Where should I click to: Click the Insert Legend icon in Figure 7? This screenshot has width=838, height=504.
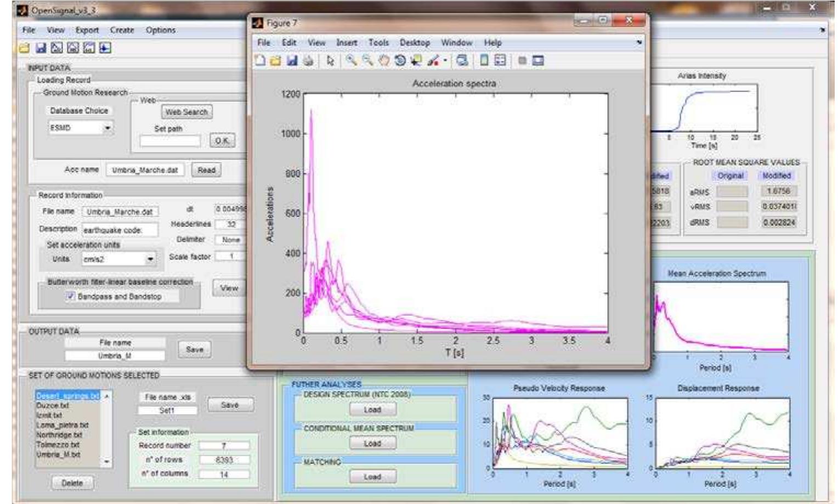click(500, 61)
